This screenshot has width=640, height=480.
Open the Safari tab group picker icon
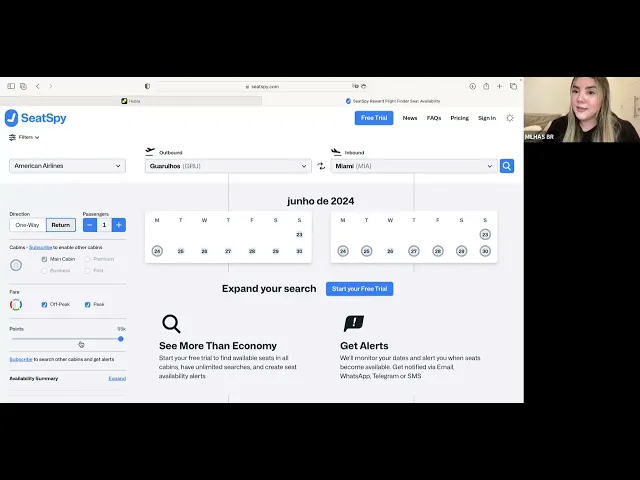[x=23, y=86]
